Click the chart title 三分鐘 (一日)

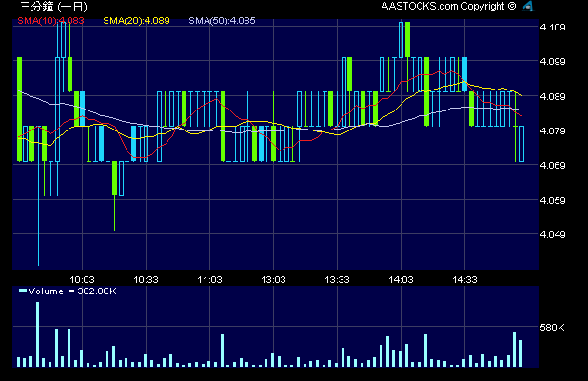tap(53, 7)
